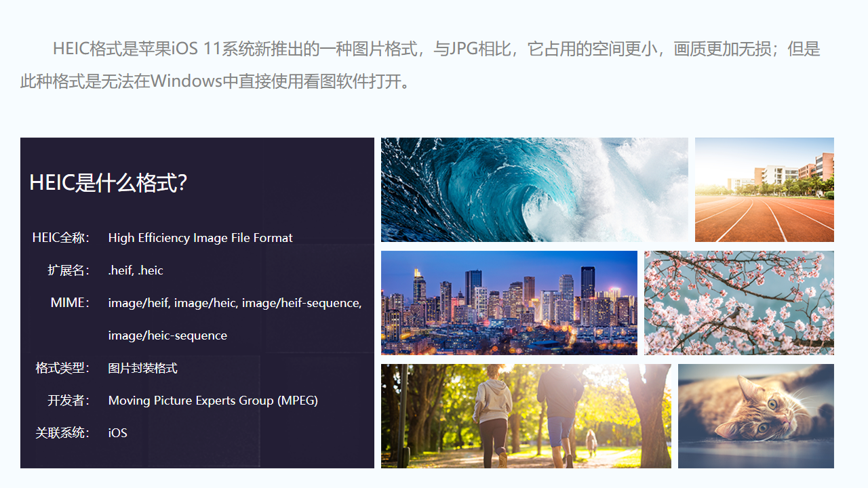Select the school running track photo
868x488 pixels.
pos(764,190)
